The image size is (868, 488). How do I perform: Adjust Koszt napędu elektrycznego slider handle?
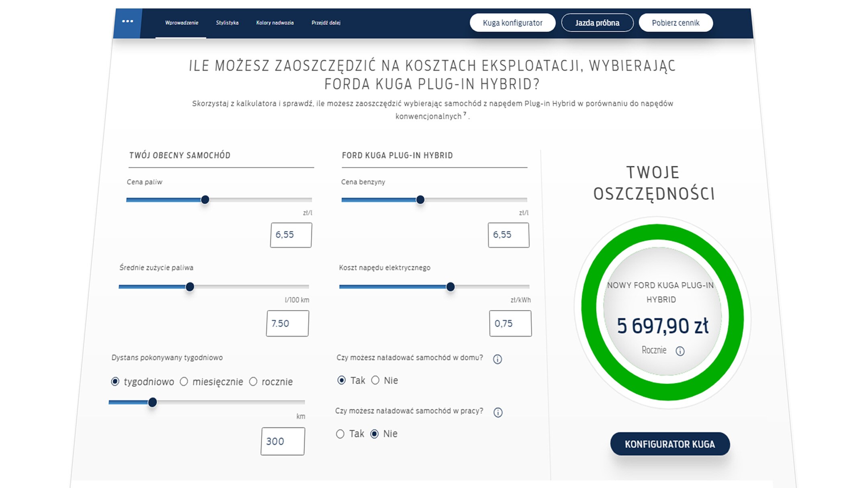tap(450, 287)
